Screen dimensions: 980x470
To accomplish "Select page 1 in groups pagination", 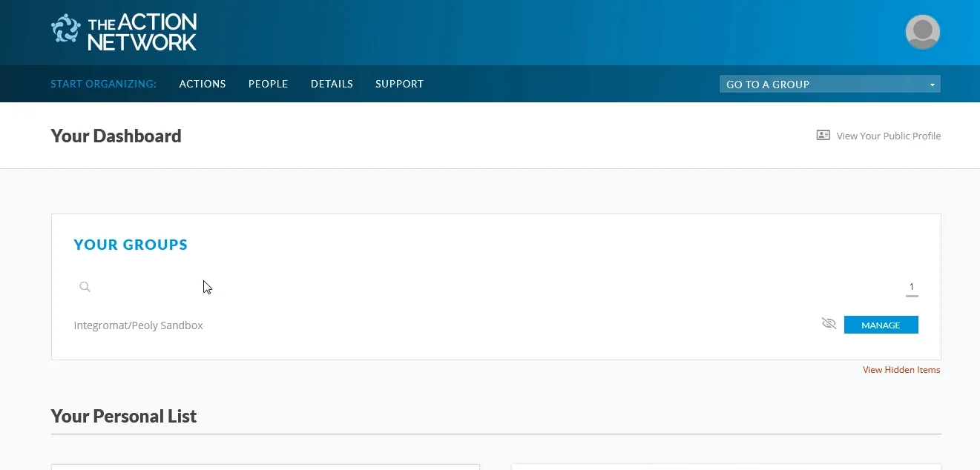I will click(912, 288).
